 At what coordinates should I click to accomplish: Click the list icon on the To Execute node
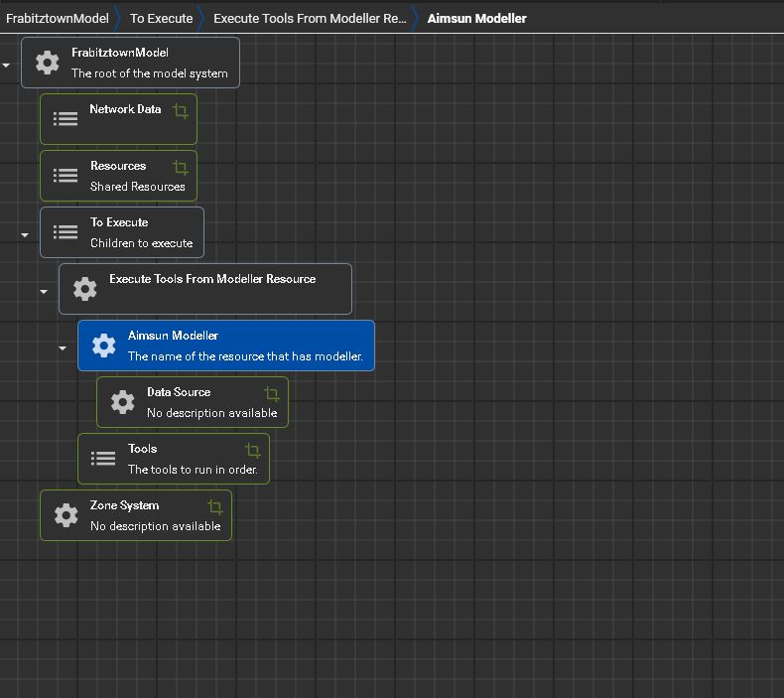point(65,232)
